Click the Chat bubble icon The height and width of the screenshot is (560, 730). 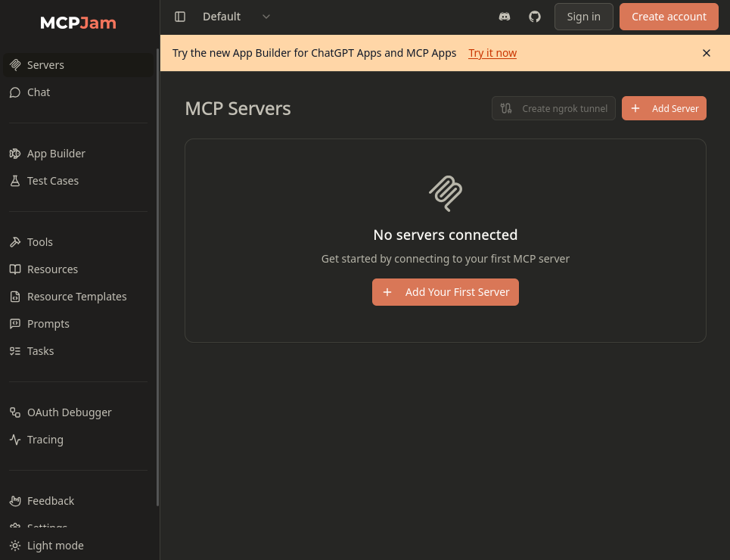click(15, 92)
